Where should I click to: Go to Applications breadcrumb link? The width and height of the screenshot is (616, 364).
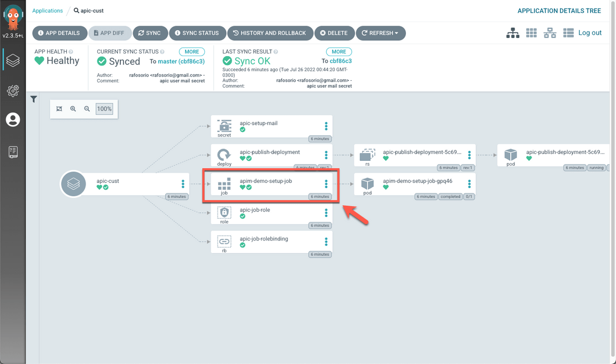click(x=48, y=11)
